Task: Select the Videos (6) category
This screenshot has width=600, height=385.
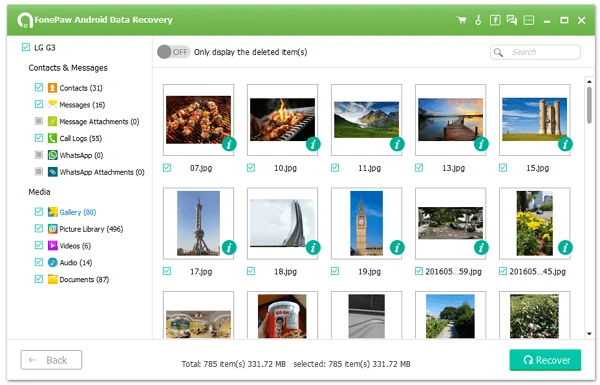Action: click(x=75, y=246)
